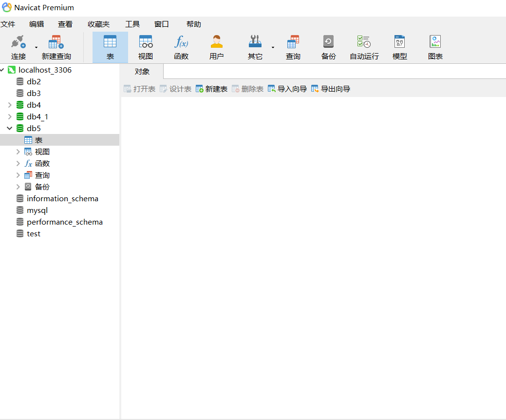
Task: Open the 帮助 menu
Action: (x=194, y=24)
